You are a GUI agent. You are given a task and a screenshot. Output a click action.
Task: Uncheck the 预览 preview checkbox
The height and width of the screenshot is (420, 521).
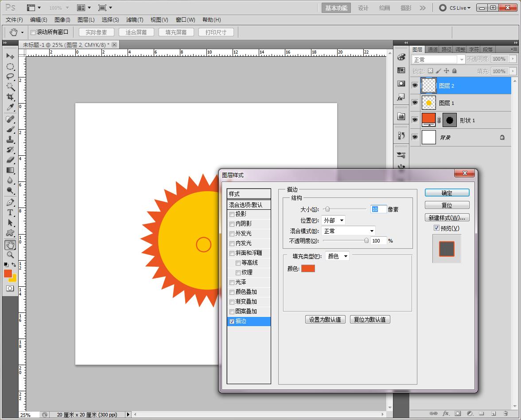(x=436, y=228)
